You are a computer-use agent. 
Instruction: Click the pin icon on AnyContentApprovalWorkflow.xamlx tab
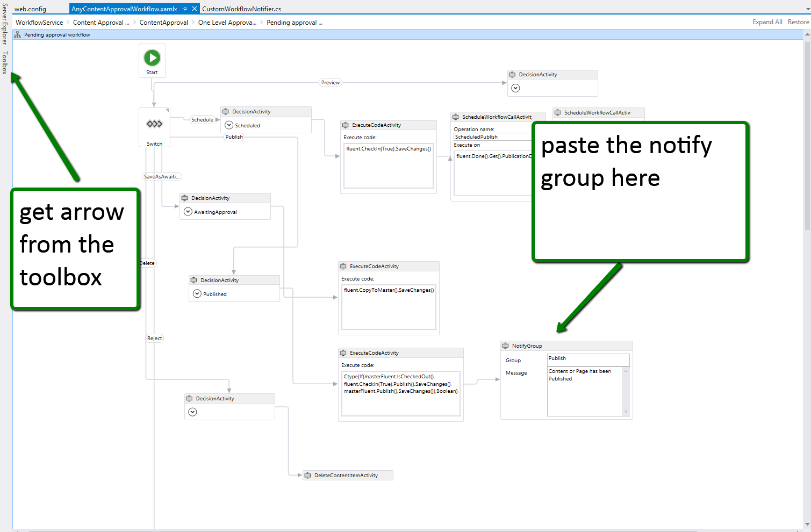tap(184, 9)
